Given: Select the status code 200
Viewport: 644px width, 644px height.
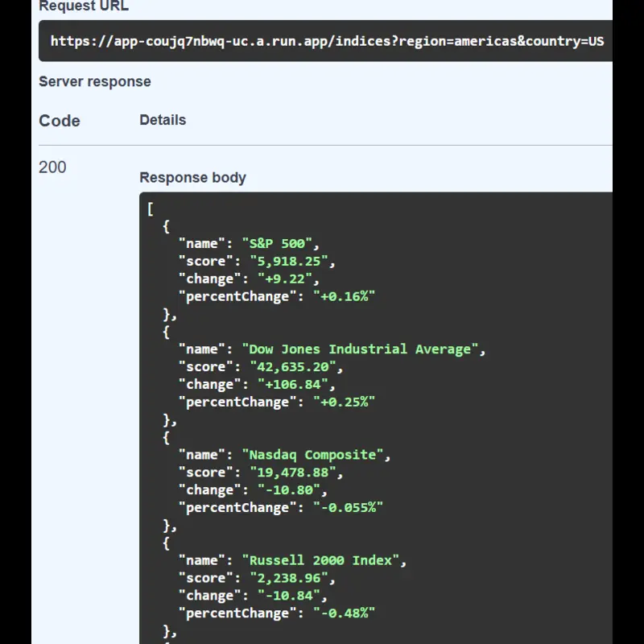Looking at the screenshot, I should 53,167.
